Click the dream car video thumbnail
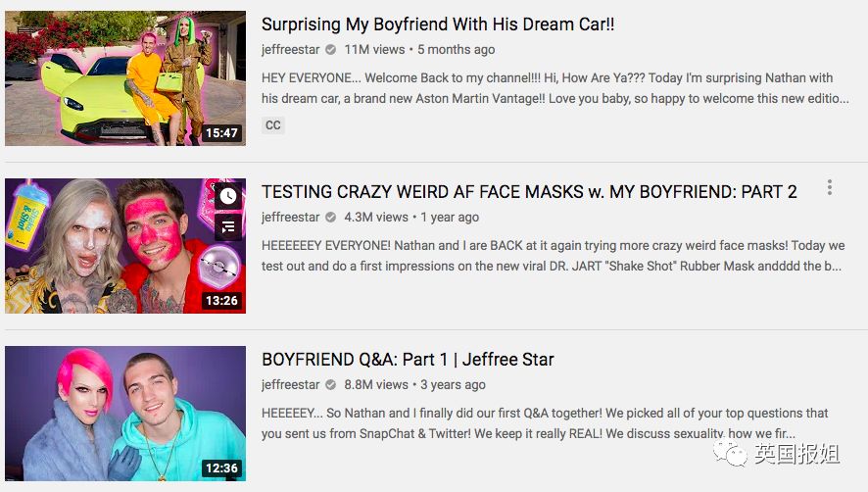 (125, 78)
